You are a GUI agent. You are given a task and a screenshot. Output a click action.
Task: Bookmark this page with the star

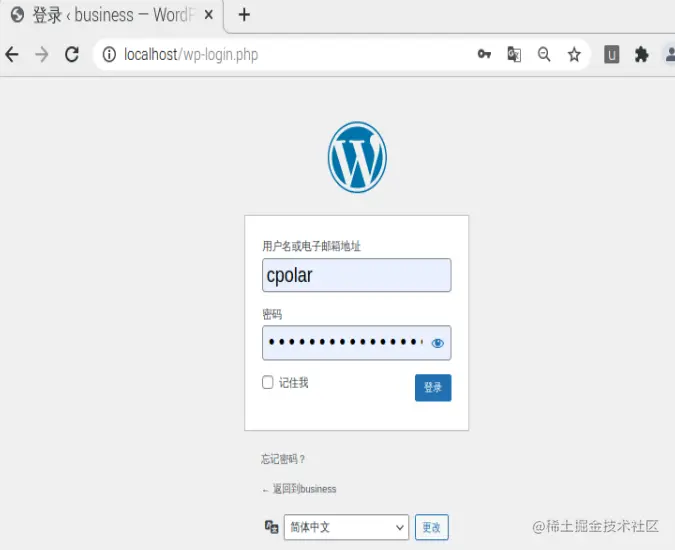pyautogui.click(x=574, y=55)
